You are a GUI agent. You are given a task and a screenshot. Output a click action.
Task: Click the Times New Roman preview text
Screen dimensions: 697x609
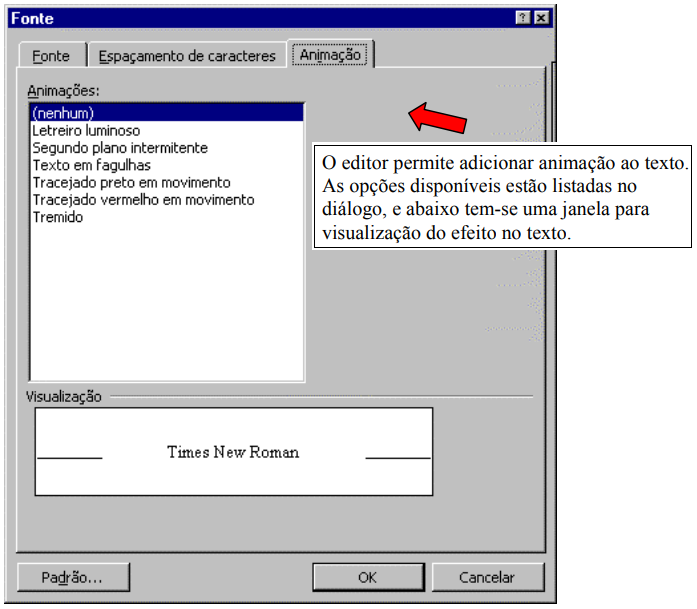click(233, 452)
